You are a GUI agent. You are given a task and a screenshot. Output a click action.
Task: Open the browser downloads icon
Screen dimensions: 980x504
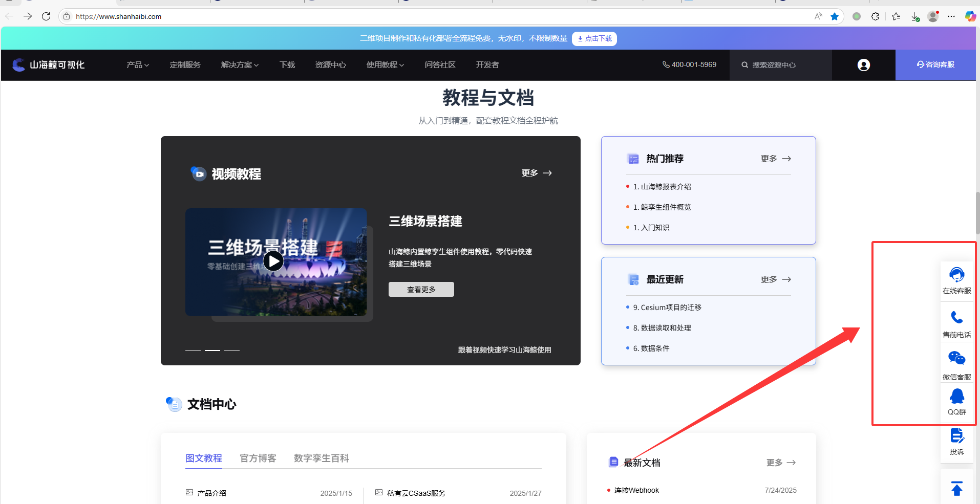coord(915,16)
